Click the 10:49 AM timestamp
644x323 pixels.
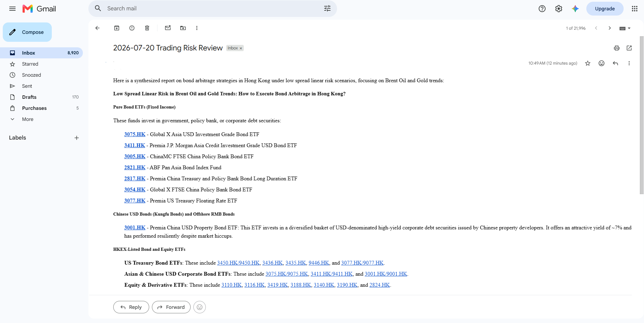point(553,63)
